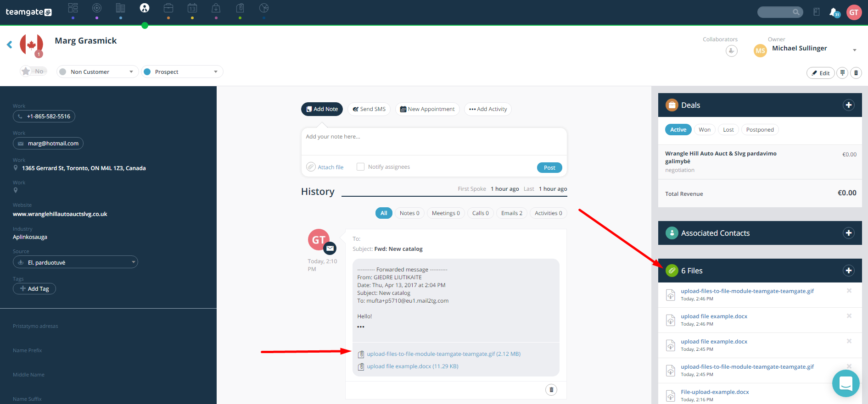Open the people contacts nav icon
The height and width of the screenshot is (404, 868).
point(145,8)
